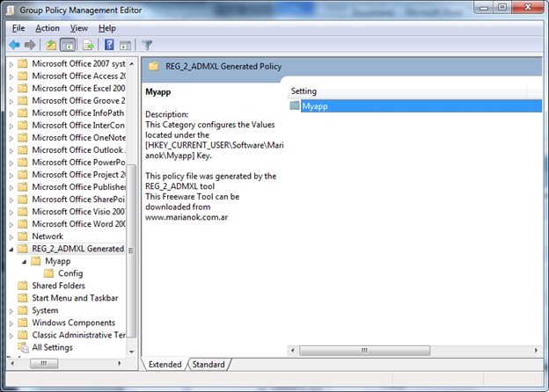Switch to the Standard tab

click(209, 365)
